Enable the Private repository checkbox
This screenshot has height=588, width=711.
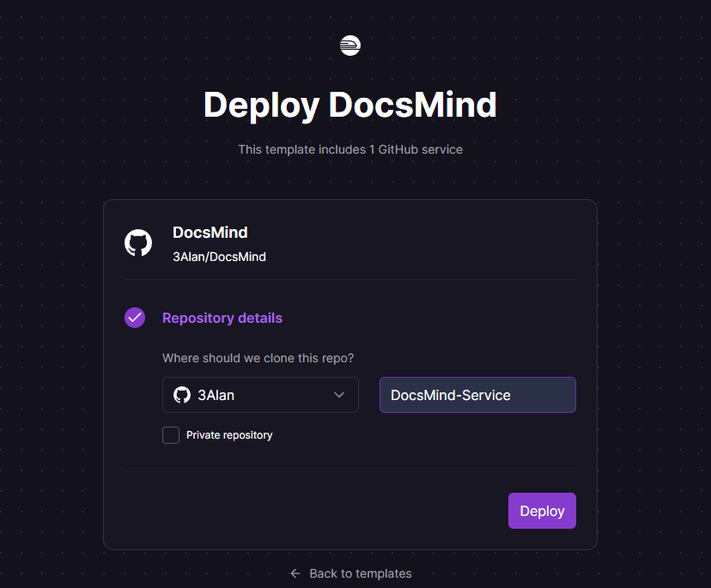coord(171,435)
